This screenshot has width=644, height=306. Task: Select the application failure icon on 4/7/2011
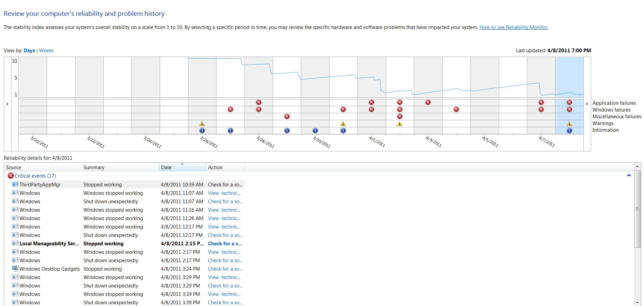click(541, 102)
